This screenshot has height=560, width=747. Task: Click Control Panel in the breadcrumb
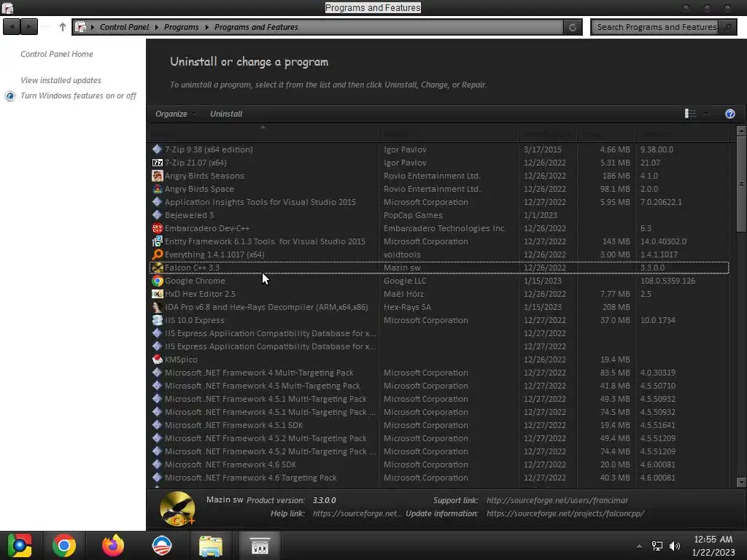coord(124,27)
